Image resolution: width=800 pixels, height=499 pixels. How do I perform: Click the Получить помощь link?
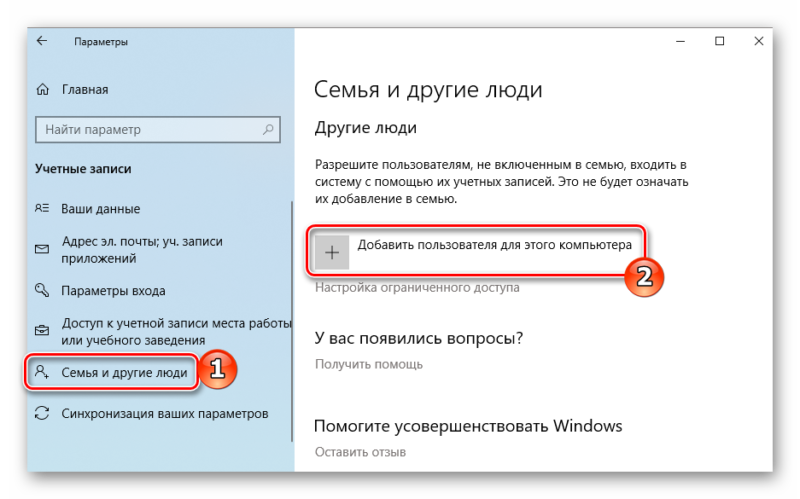click(368, 364)
